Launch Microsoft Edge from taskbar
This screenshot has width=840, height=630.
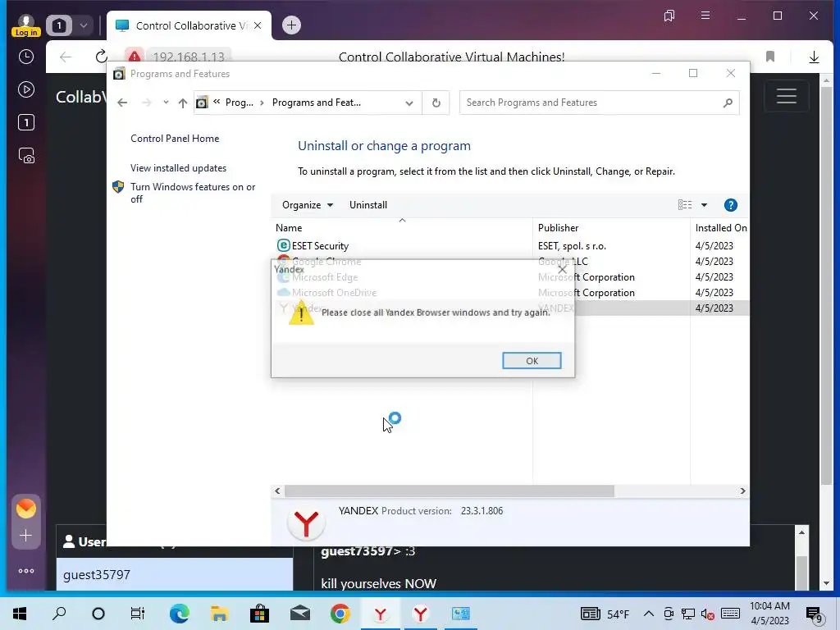coord(179,614)
